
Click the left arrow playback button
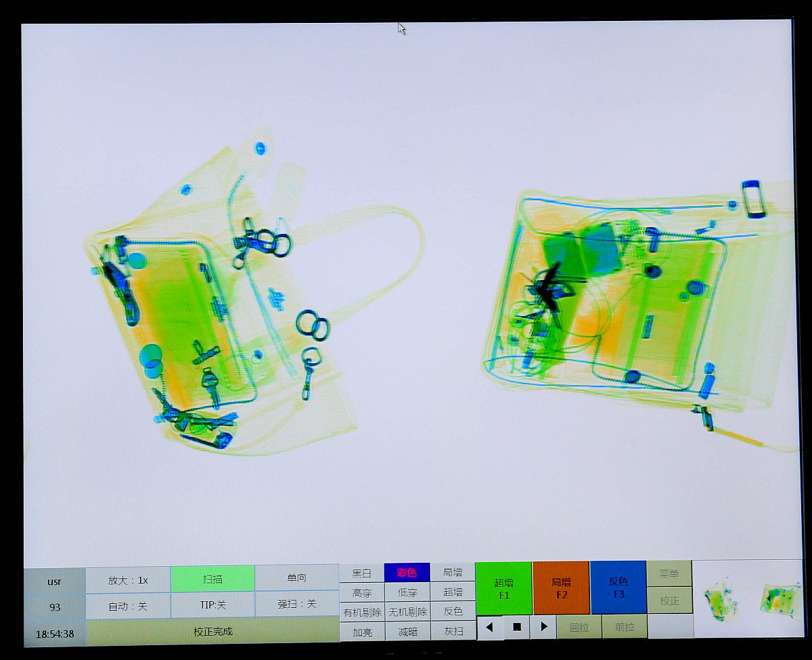coord(490,628)
